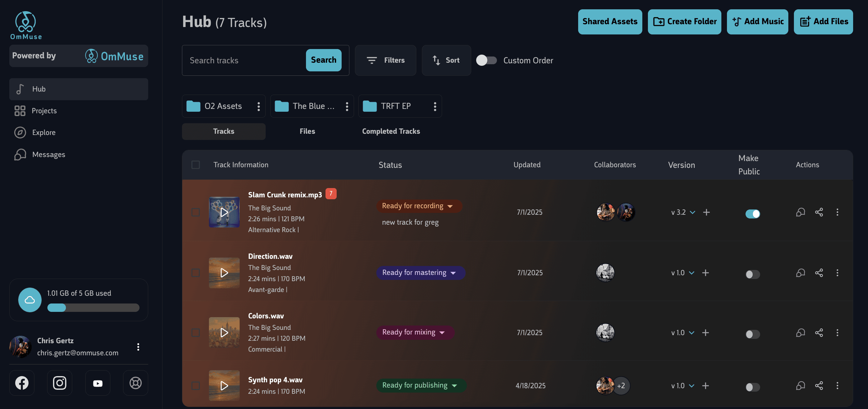Viewport: 868px width, 409px height.
Task: Click the plus icon to add Colors.wav version
Action: coord(705,332)
